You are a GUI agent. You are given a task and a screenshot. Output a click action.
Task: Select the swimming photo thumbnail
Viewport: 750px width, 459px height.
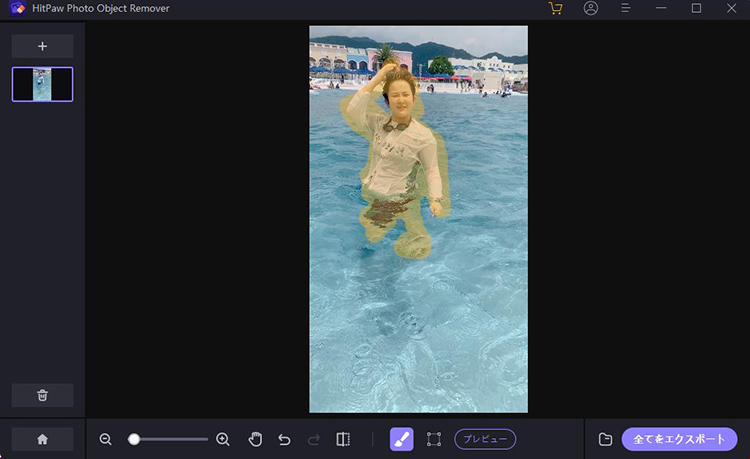42,84
